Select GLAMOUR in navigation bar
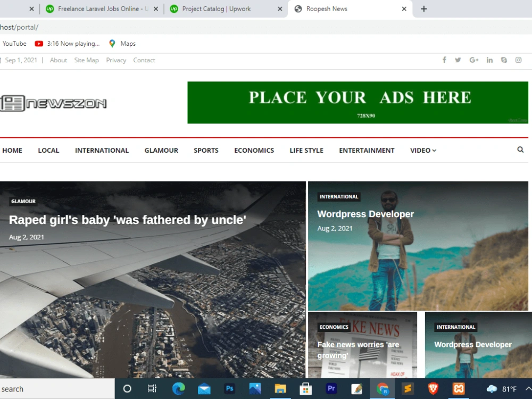The width and height of the screenshot is (532, 399). [161, 151]
